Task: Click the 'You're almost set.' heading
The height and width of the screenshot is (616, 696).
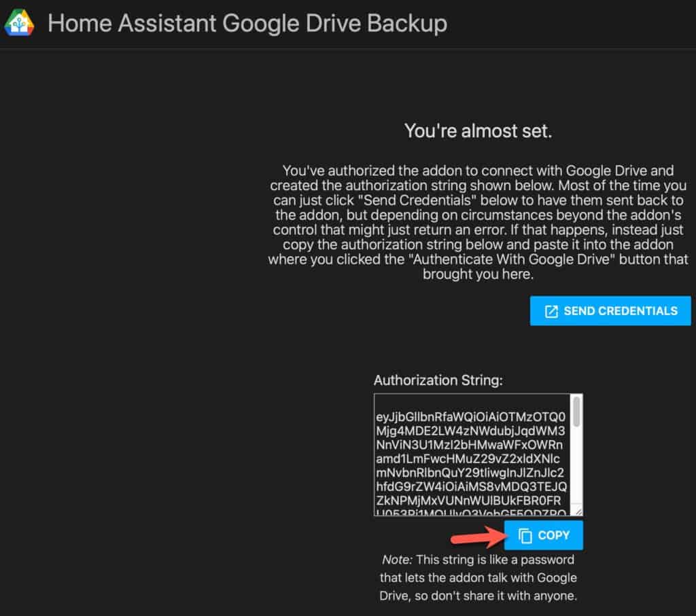Action: [478, 131]
